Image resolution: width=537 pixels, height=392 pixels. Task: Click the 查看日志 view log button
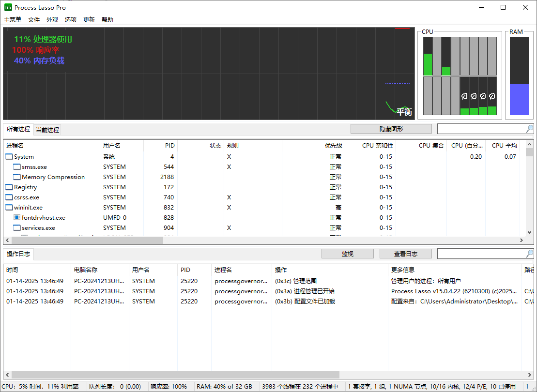click(x=405, y=253)
